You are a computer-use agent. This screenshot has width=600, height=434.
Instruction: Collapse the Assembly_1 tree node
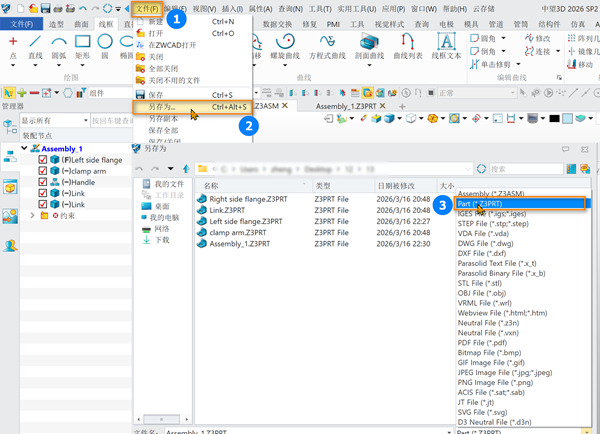point(24,148)
